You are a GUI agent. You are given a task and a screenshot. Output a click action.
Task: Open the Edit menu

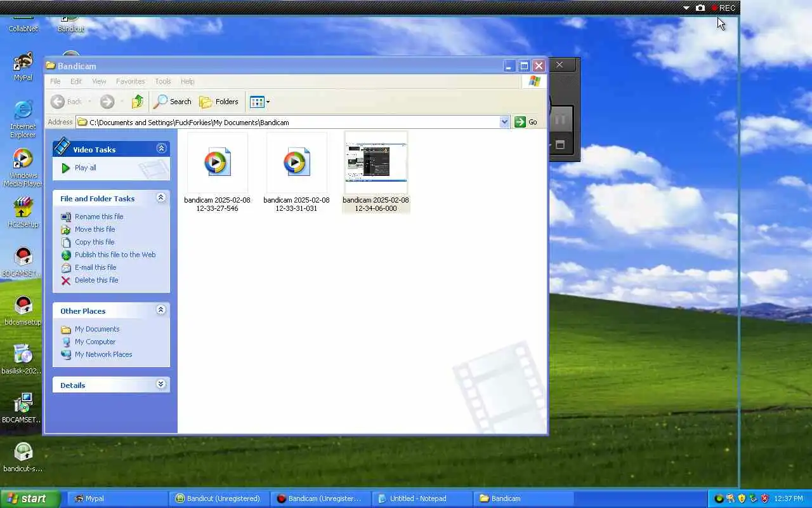pyautogui.click(x=76, y=81)
